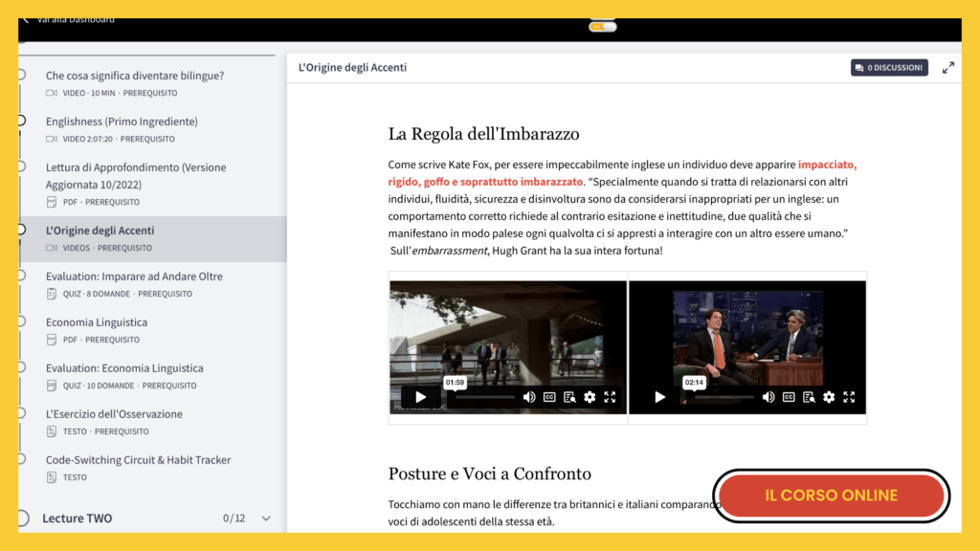Flip the toggle switch in top bar
980x551 pixels.
pos(603,26)
